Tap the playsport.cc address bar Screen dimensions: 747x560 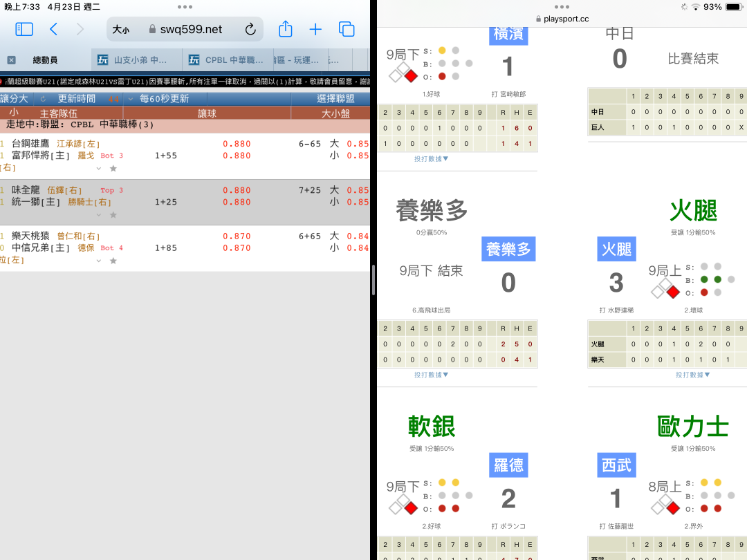point(562,19)
